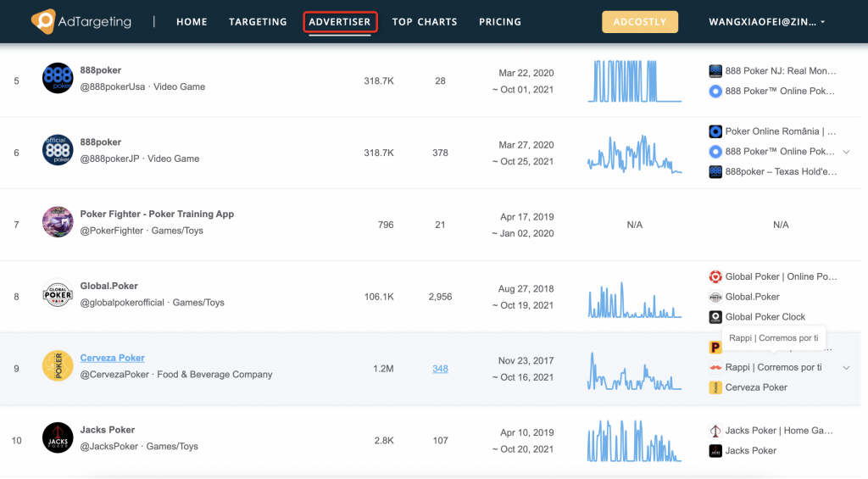
Task: Click the AdTargeting logo icon
Action: click(43, 21)
